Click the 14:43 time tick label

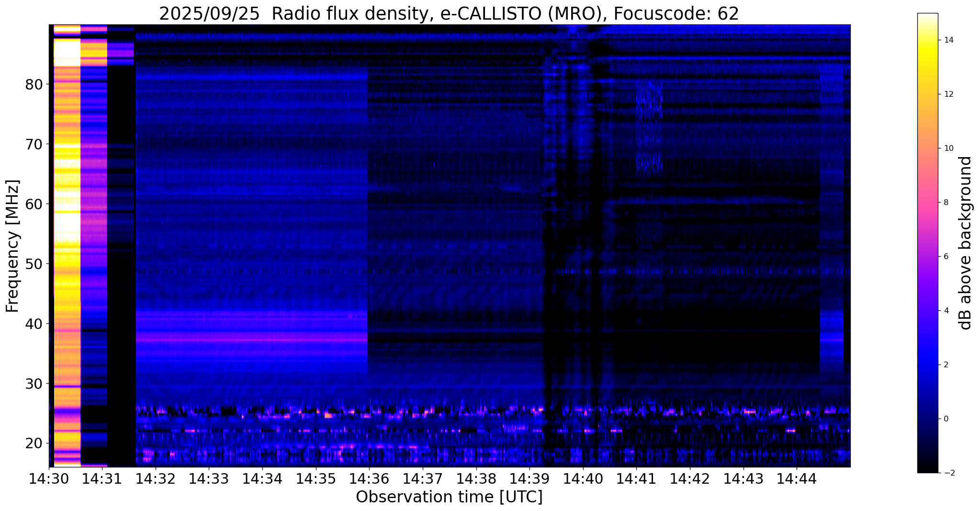pyautogui.click(x=743, y=478)
